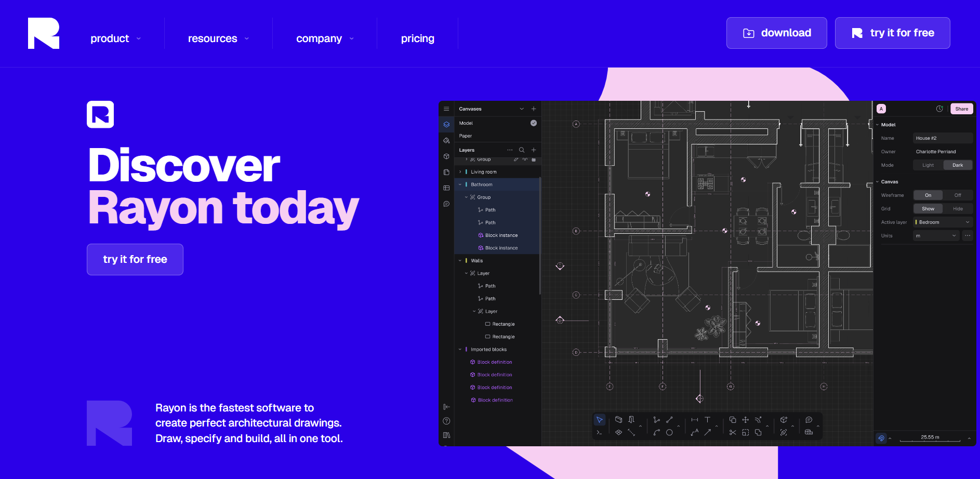The width and height of the screenshot is (980, 479).
Task: Add a new canvas with plus
Action: tap(534, 109)
